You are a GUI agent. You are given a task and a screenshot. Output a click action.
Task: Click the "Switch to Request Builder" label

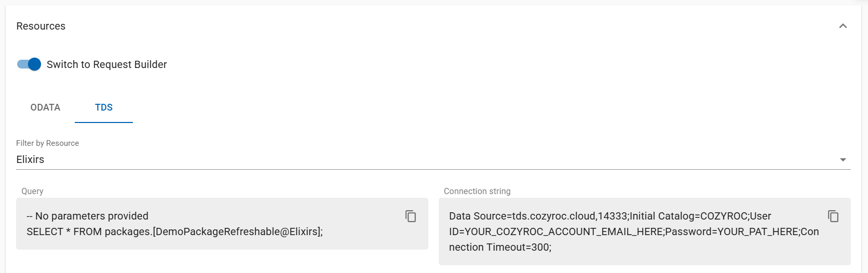pyautogui.click(x=107, y=64)
